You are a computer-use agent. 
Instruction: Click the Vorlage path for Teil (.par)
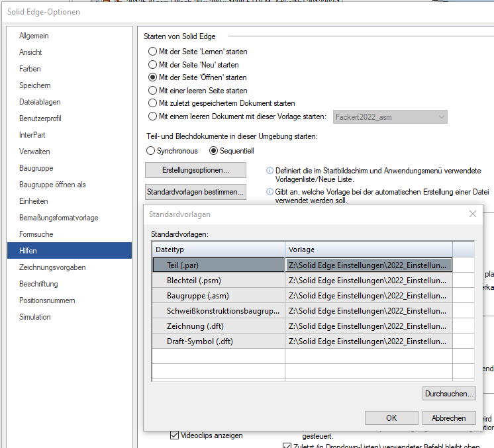[x=369, y=265]
